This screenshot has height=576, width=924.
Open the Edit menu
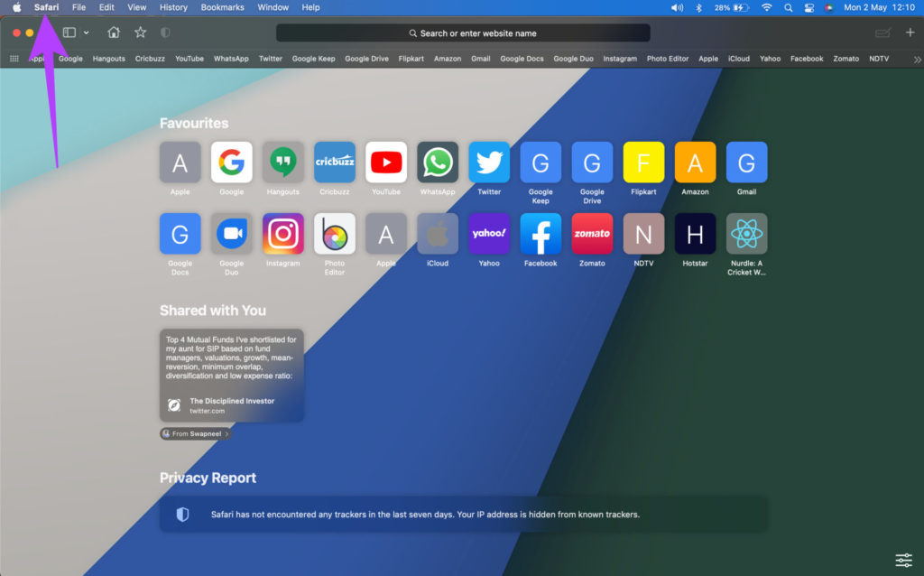(106, 7)
